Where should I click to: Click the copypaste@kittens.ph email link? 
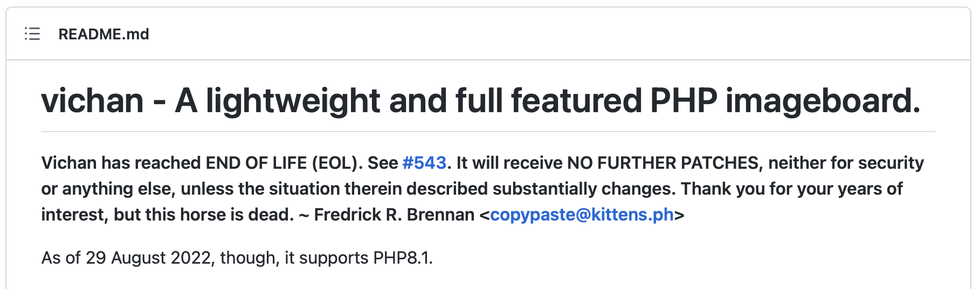(x=582, y=215)
